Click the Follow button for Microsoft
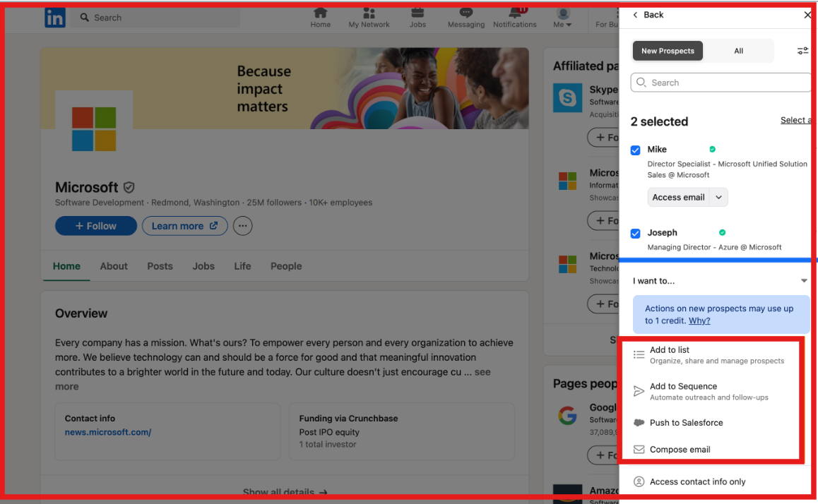This screenshot has height=504, width=818. [95, 226]
